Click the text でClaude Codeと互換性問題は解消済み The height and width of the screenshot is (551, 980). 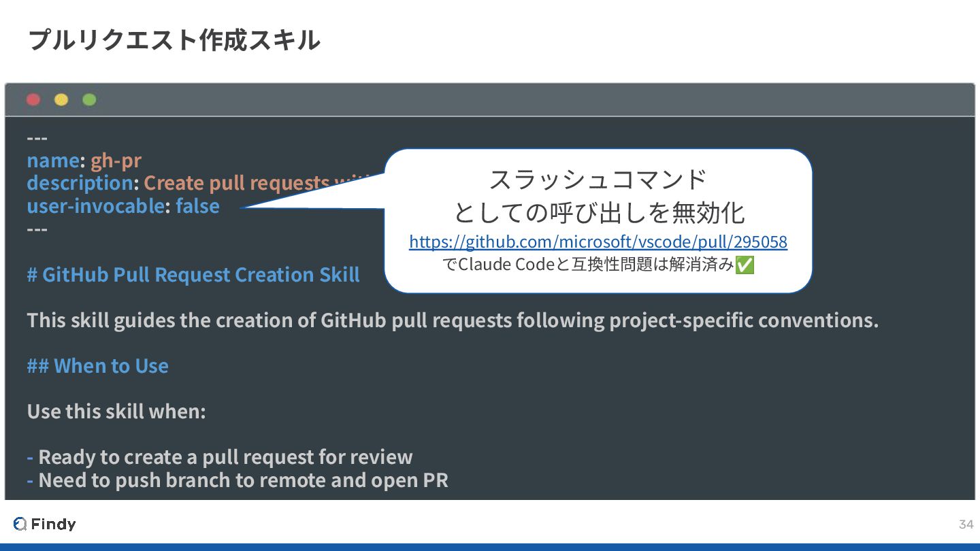coord(588,265)
